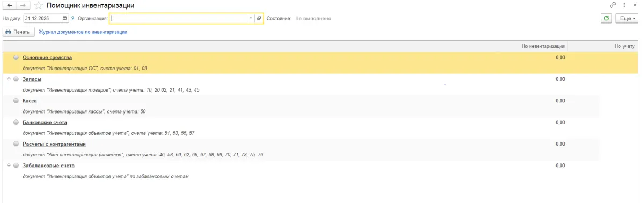Click the Не выполнено status text
Image resolution: width=644 pixels, height=203 pixels.
(x=313, y=18)
